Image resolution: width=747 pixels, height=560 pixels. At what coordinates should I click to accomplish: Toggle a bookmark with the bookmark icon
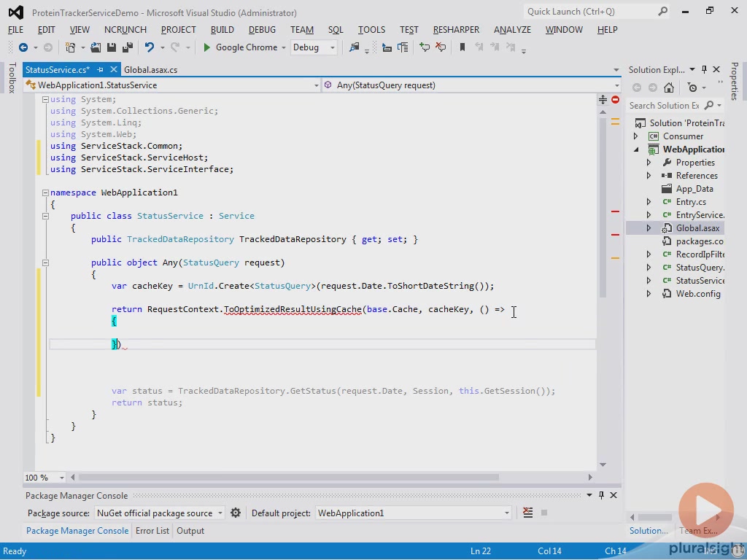click(462, 47)
